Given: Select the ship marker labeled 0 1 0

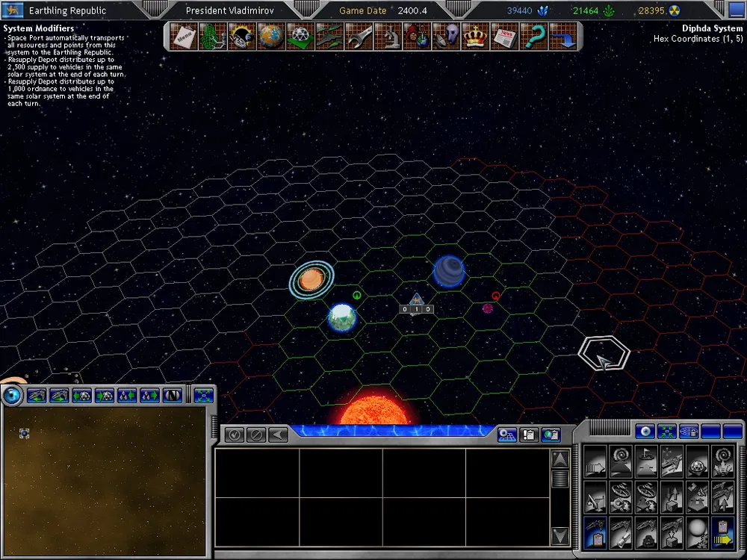Looking at the screenshot, I should pos(416,305).
